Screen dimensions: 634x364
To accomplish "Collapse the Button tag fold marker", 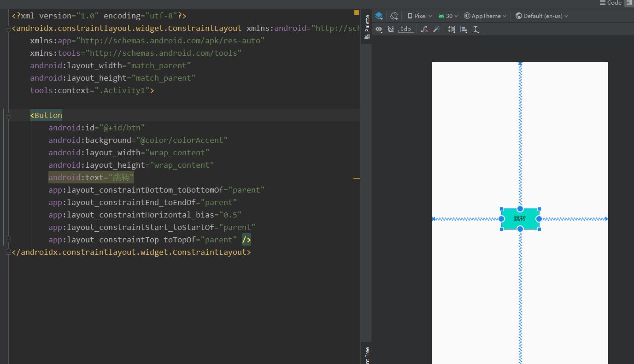I will [8, 116].
